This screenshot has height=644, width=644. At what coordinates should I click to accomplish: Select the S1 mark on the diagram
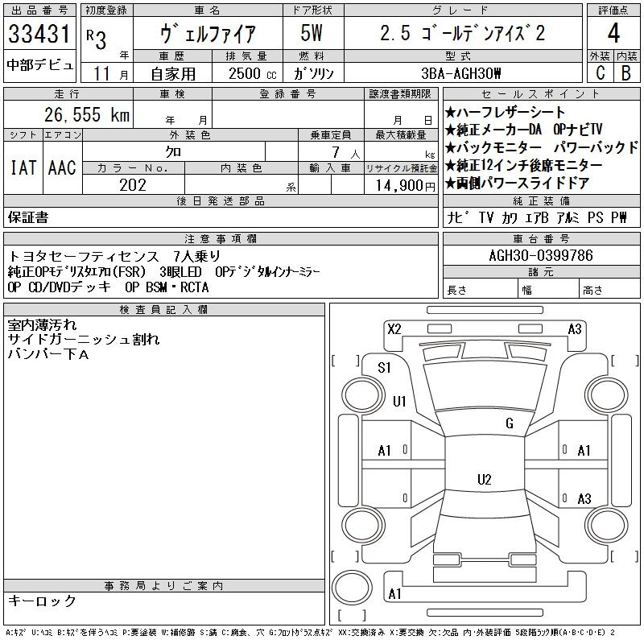click(x=385, y=368)
